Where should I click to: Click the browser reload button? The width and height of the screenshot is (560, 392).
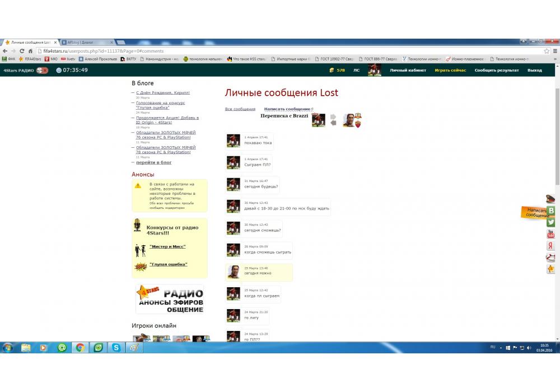[x=22, y=51]
